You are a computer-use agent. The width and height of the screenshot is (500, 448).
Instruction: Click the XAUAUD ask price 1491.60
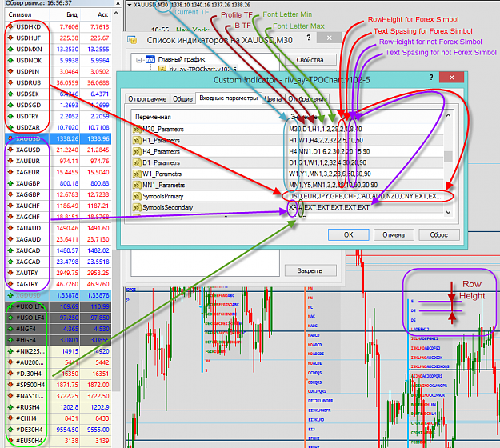[x=98, y=228]
